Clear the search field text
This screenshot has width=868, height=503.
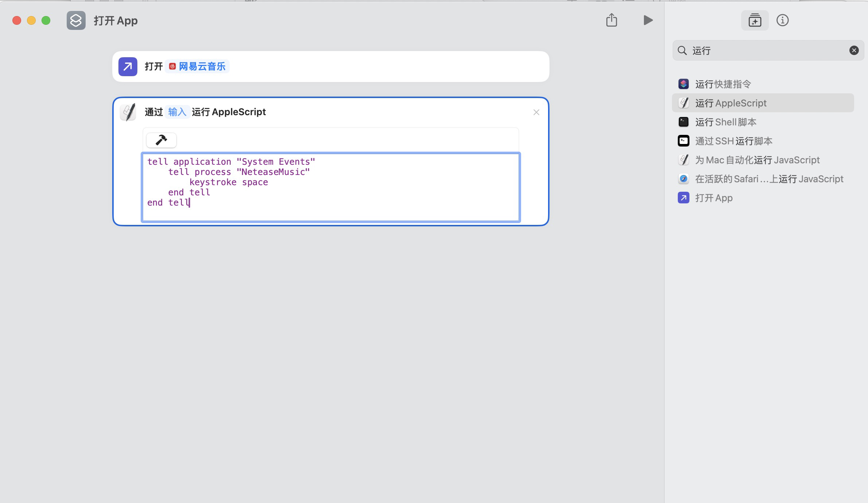(x=854, y=50)
